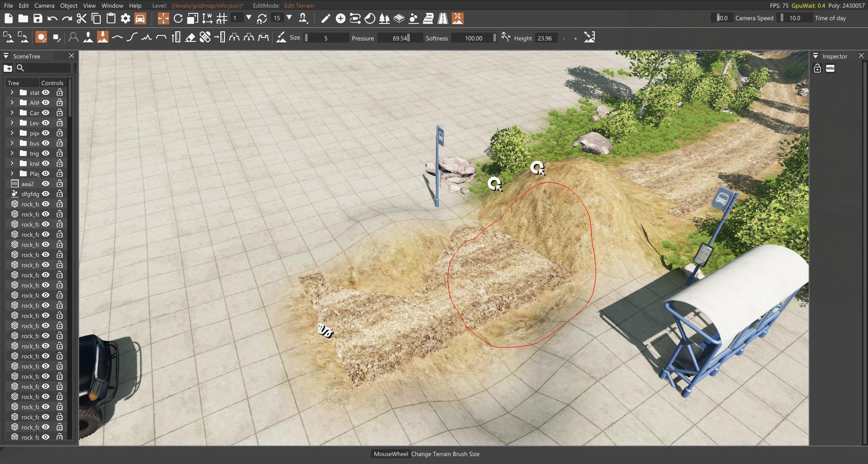Open the Edit menu

(x=23, y=6)
